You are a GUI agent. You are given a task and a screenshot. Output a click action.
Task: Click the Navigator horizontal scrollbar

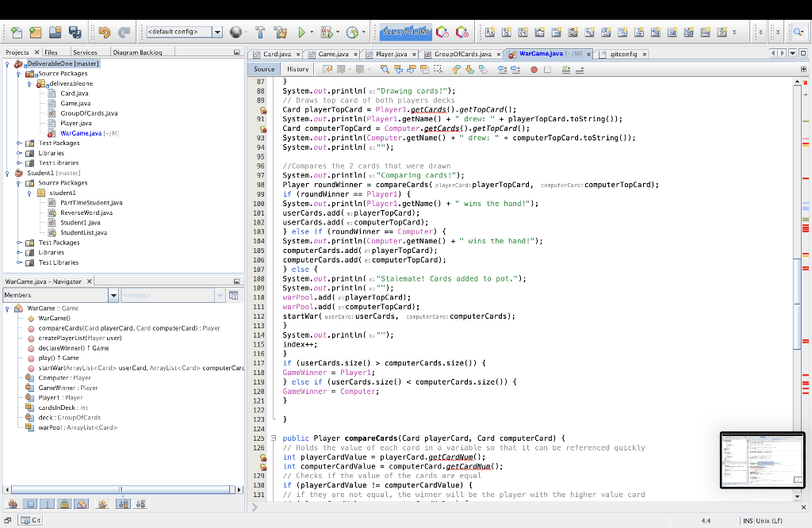pos(119,489)
